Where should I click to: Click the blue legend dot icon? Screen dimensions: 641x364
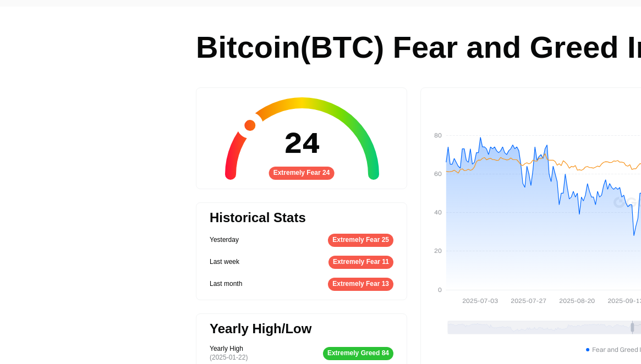587,349
